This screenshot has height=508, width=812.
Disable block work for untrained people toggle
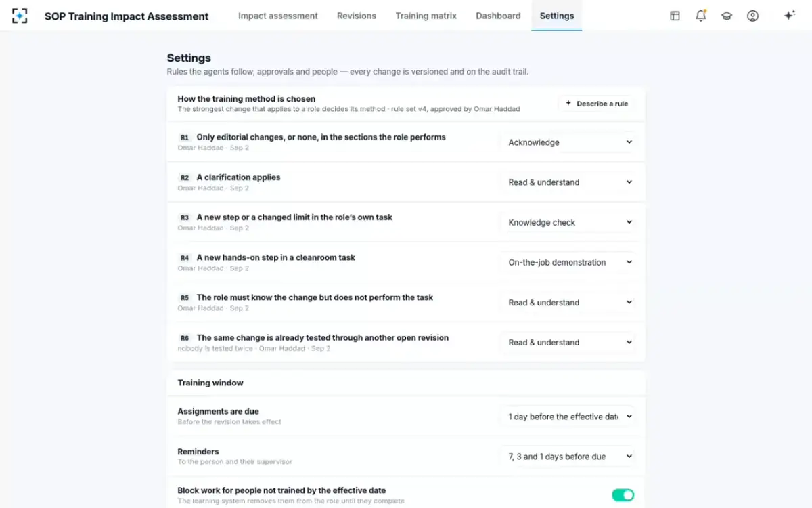click(623, 495)
